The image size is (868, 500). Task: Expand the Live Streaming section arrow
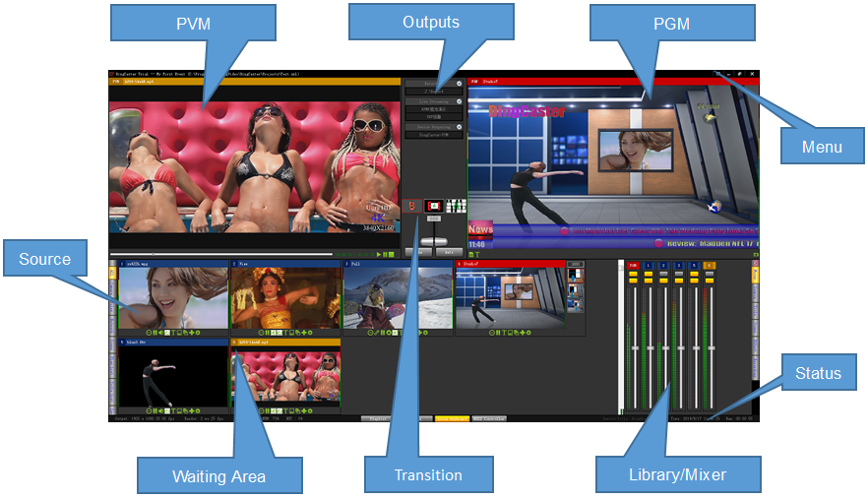459,100
